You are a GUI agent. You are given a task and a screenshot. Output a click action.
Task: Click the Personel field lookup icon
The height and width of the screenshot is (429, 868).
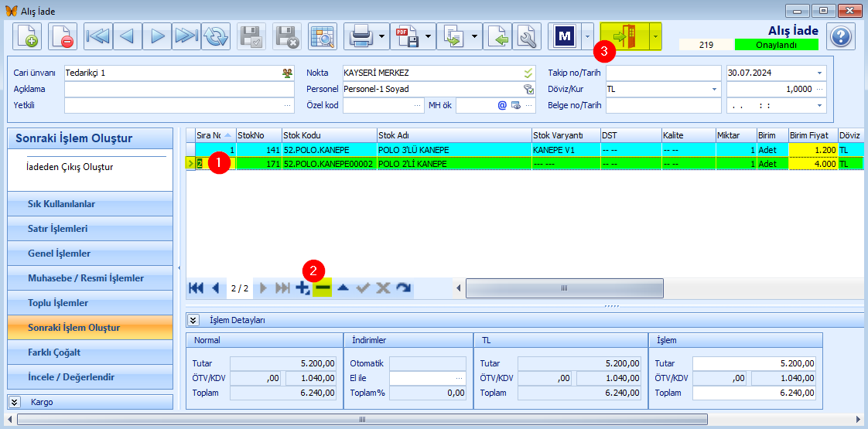coord(528,89)
